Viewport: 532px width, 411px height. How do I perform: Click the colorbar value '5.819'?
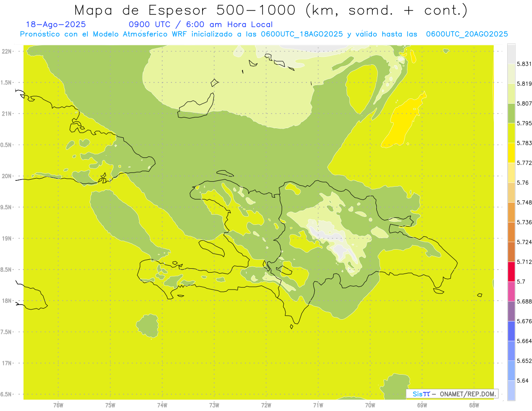pos(524,83)
